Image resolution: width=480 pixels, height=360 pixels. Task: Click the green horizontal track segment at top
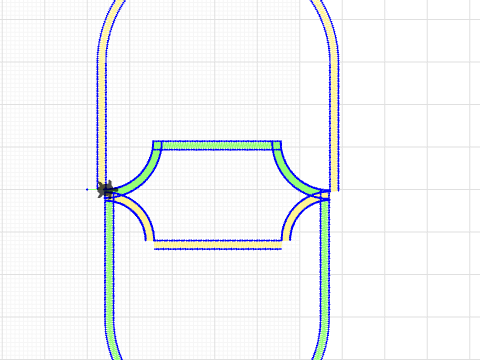point(217,145)
